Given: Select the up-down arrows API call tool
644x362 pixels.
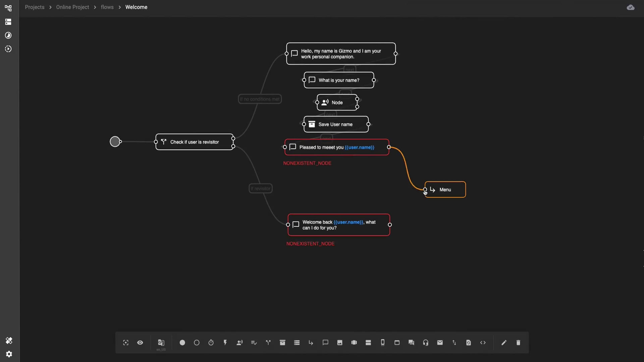Looking at the screenshot, I should [454, 343].
